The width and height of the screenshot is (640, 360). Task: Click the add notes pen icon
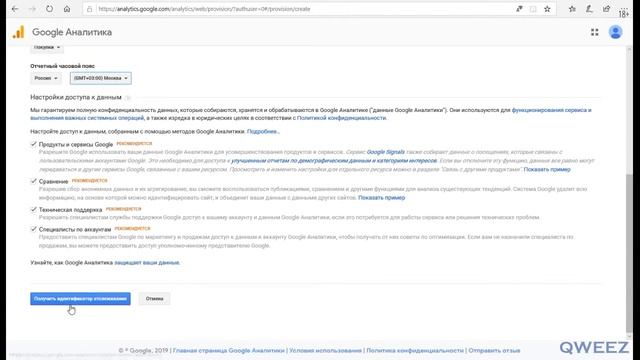589,9
